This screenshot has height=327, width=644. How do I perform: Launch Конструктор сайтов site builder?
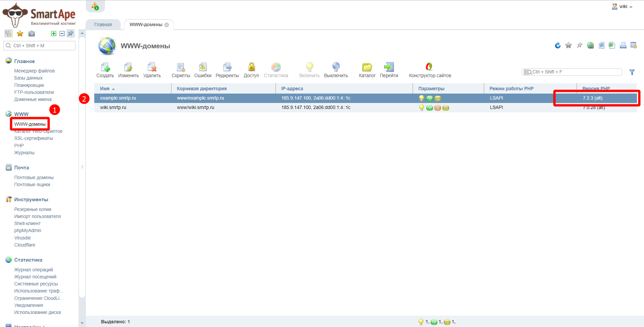[429, 67]
